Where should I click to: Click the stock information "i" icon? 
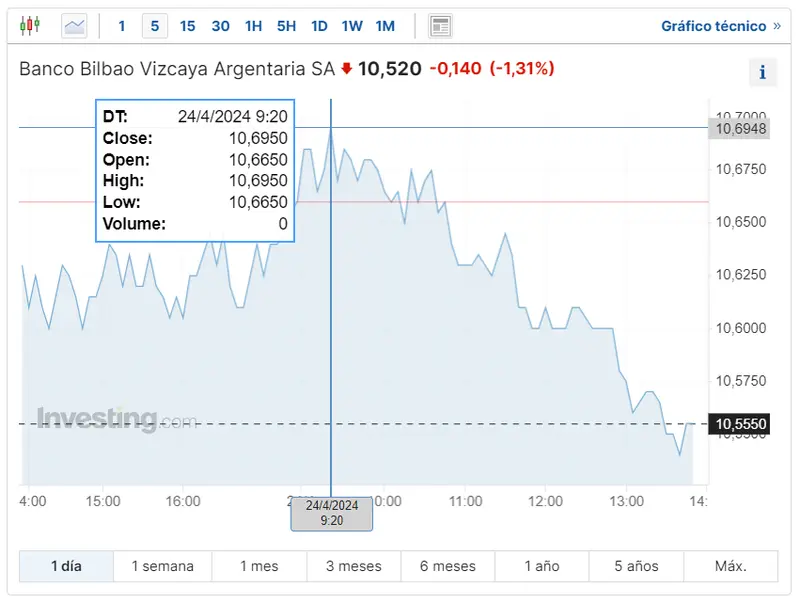point(763,71)
